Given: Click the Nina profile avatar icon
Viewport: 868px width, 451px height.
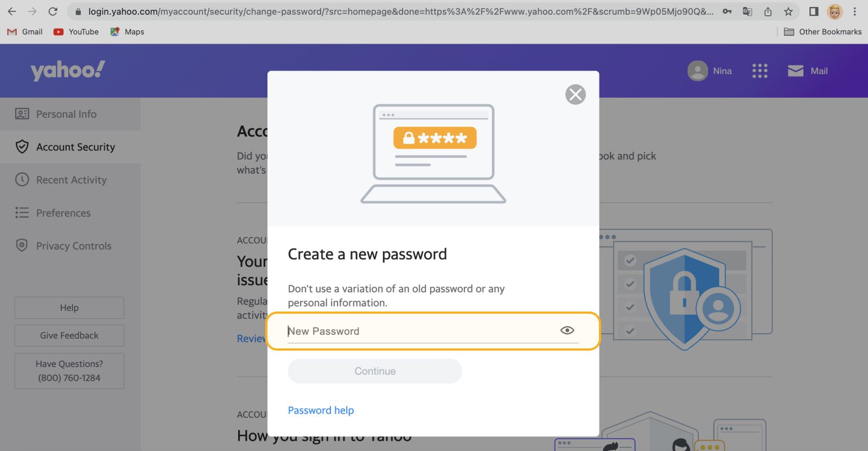Looking at the screenshot, I should [697, 71].
